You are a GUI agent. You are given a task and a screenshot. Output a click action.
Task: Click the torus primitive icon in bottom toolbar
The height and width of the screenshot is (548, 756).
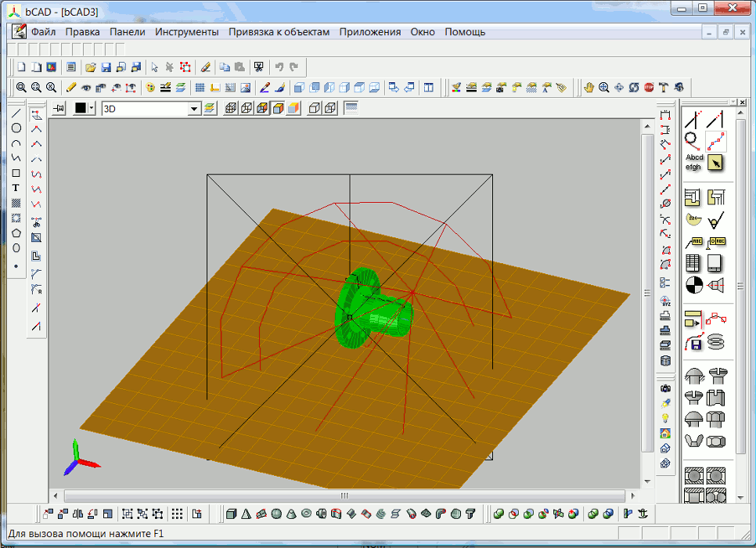click(306, 514)
